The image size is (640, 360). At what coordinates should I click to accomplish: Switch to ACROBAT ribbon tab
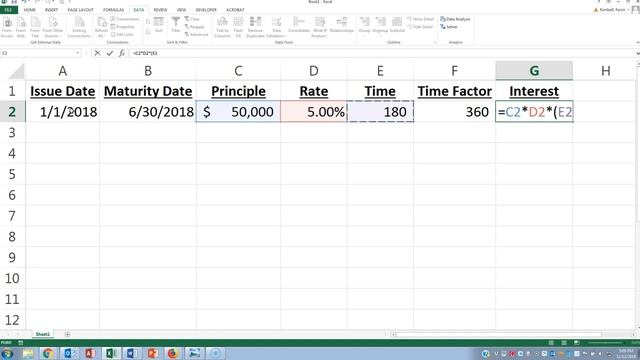pos(235,10)
